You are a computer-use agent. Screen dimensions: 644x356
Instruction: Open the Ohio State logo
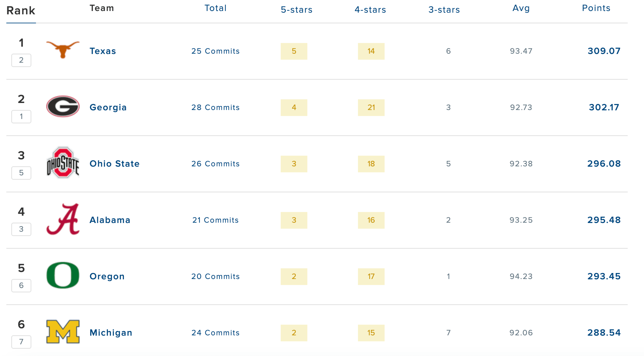click(63, 162)
